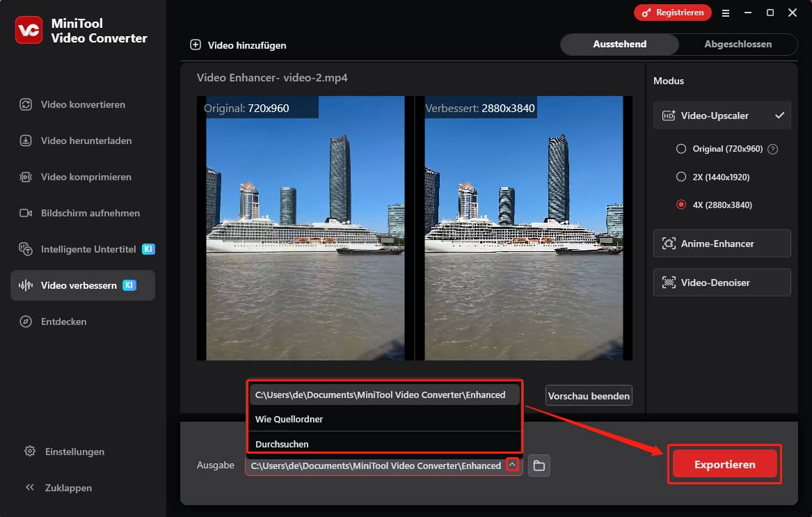
Task: Select the 2X (1440x1920) radio option
Action: [x=681, y=177]
